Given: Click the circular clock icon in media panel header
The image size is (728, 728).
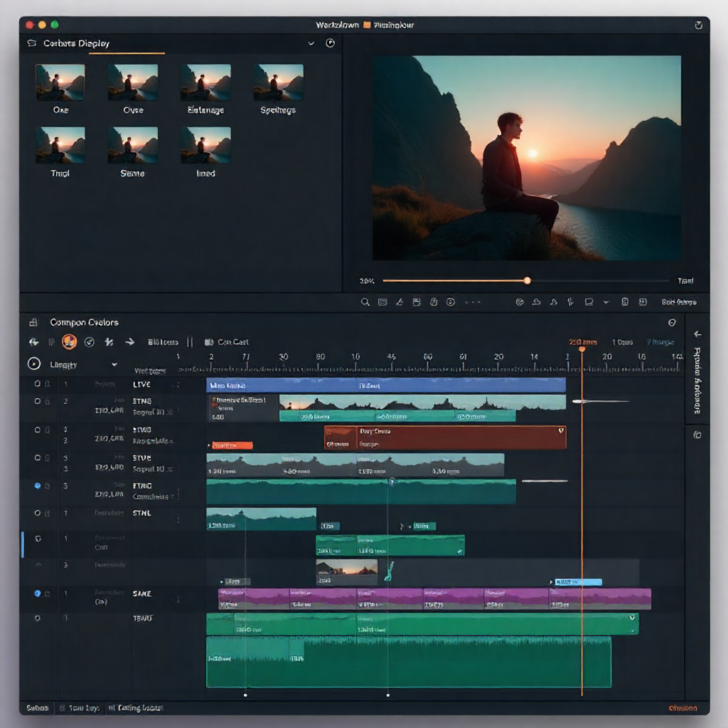Looking at the screenshot, I should pos(330,43).
